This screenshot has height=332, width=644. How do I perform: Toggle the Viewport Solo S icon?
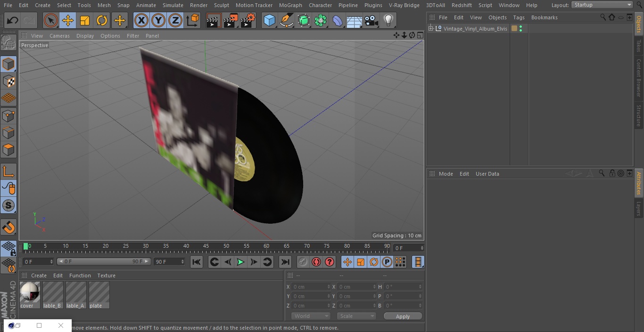[x=8, y=205]
